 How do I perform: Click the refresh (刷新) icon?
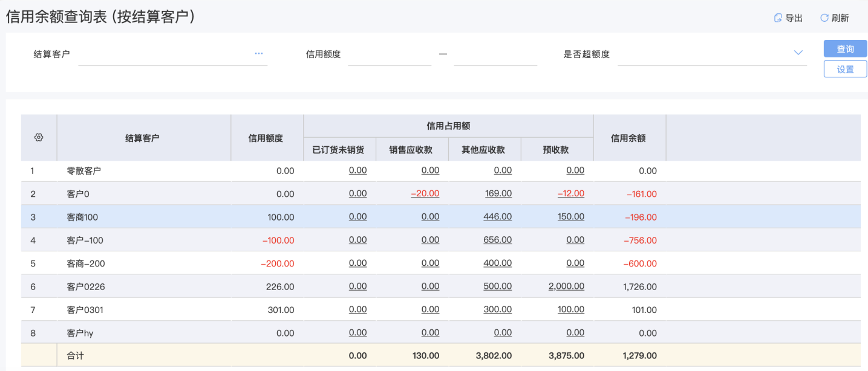tap(824, 18)
